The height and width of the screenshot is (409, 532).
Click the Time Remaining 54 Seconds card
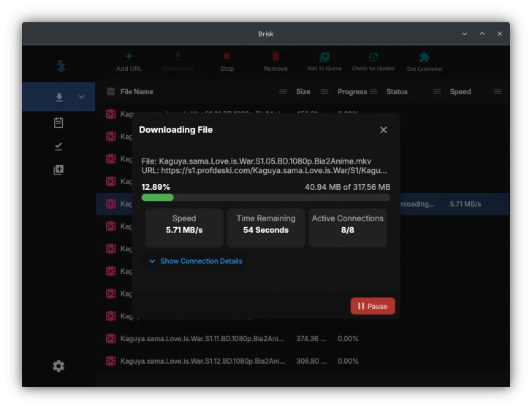[x=266, y=228]
